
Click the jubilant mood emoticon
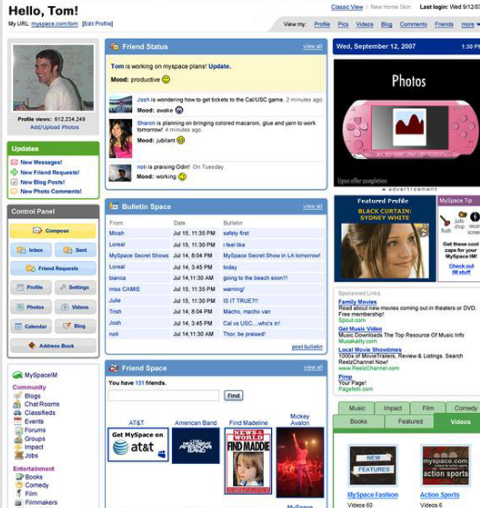pos(181,140)
